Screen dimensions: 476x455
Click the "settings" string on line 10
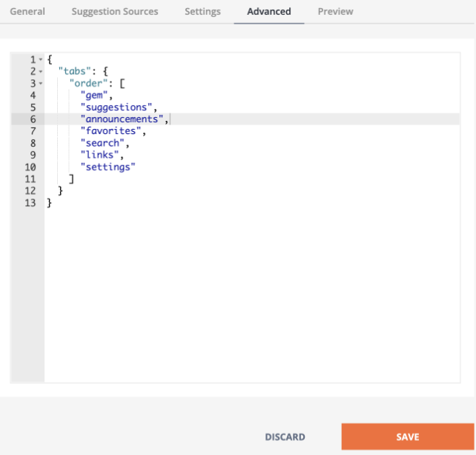(x=108, y=167)
